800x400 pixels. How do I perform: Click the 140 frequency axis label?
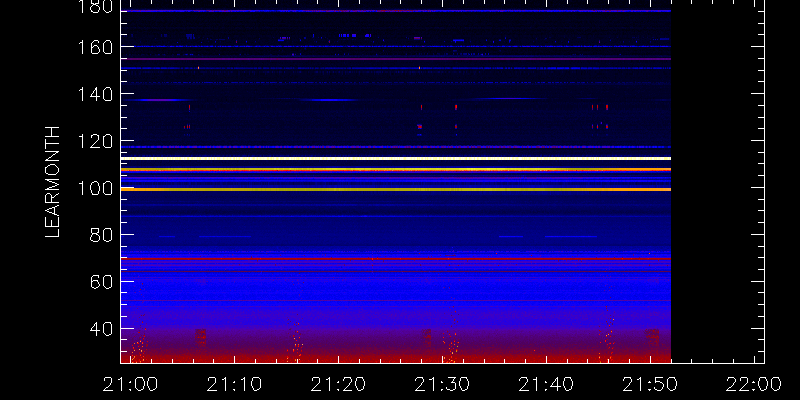95,94
